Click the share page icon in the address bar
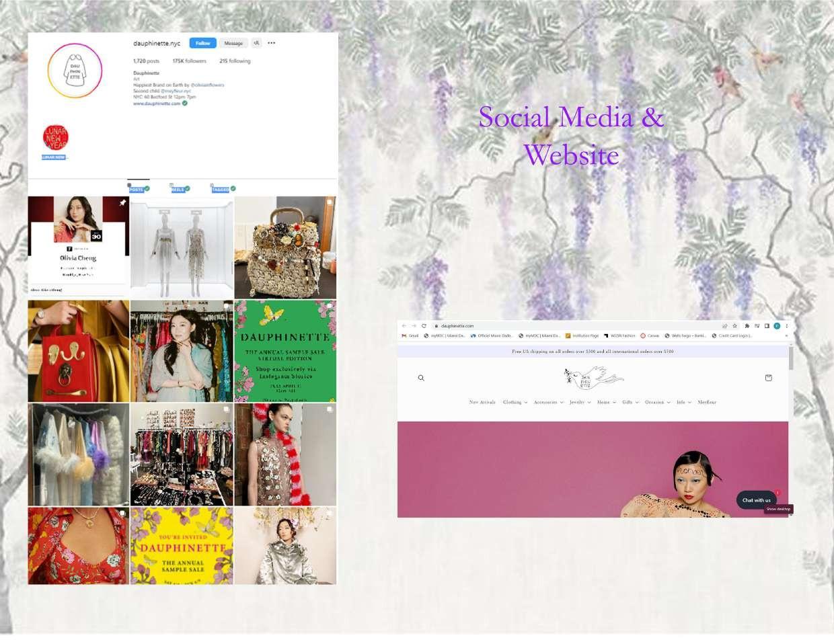The image size is (834, 644). (724, 326)
